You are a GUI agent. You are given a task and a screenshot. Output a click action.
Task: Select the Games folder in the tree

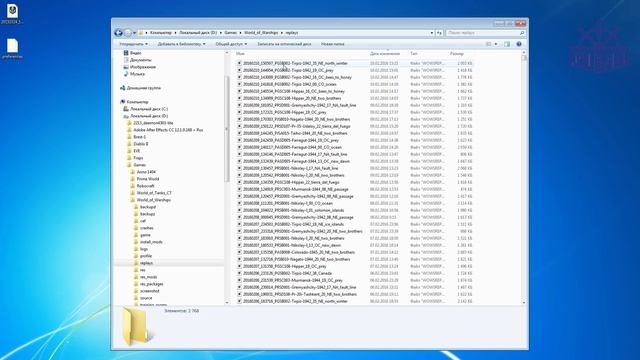pyautogui.click(x=136, y=165)
